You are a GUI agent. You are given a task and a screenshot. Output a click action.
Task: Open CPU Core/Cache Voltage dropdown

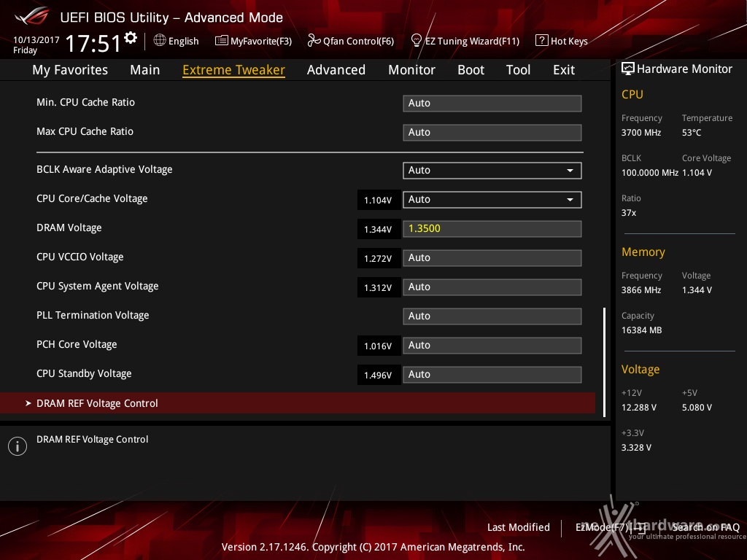(x=492, y=200)
